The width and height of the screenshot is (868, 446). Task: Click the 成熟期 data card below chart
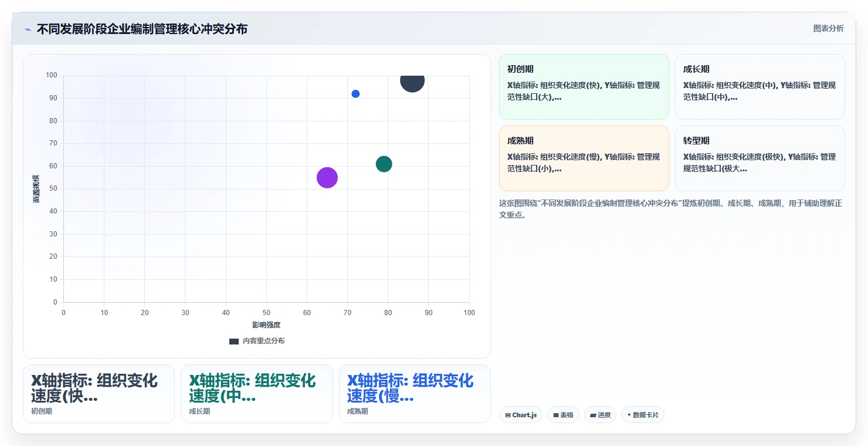point(415,394)
